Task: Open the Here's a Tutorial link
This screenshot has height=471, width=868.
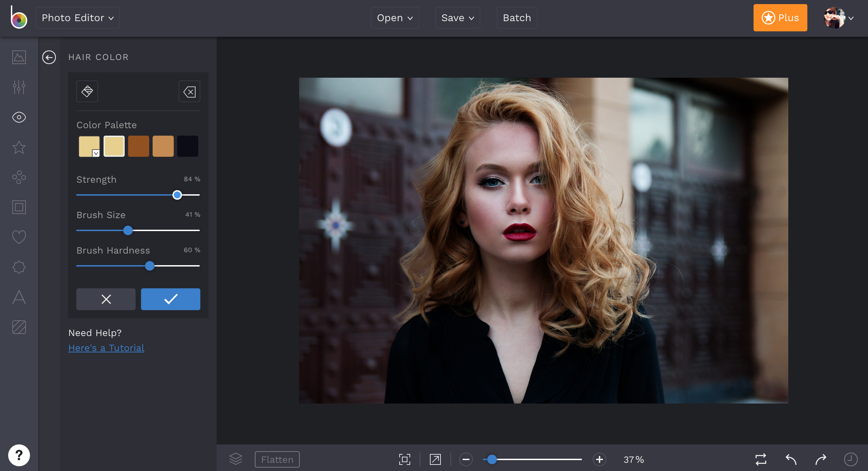Action: [106, 348]
